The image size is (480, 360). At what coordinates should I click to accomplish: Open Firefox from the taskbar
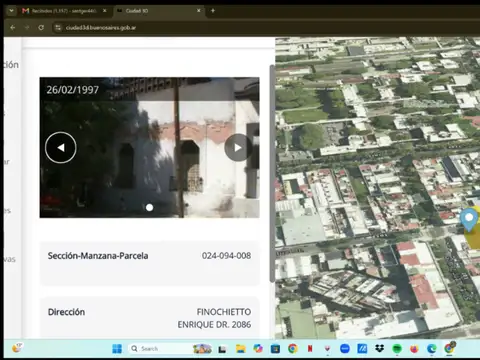pos(414,349)
